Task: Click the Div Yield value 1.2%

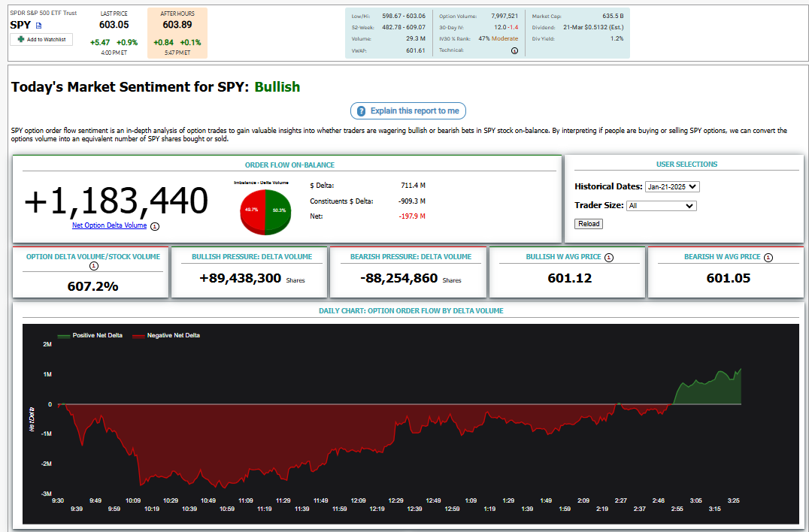Action: point(617,38)
